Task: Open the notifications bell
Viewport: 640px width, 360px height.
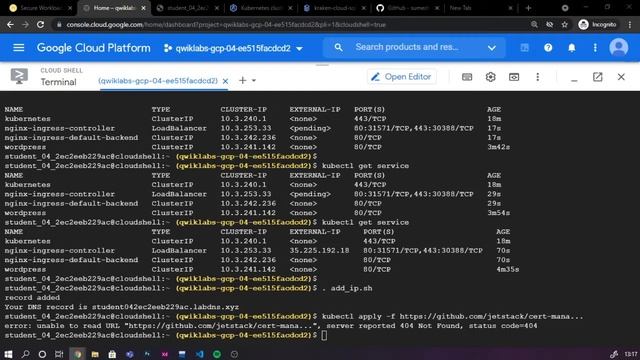Action: pos(572,48)
